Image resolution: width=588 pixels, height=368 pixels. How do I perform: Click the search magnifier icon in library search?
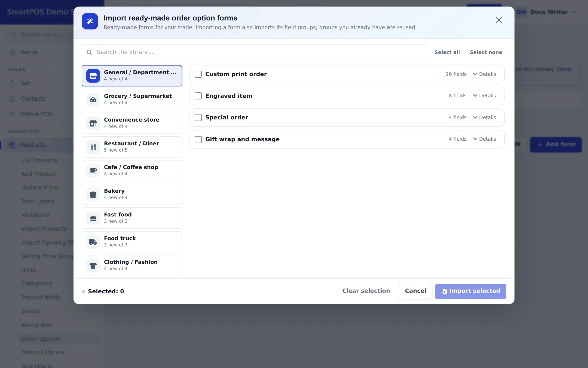tap(89, 52)
